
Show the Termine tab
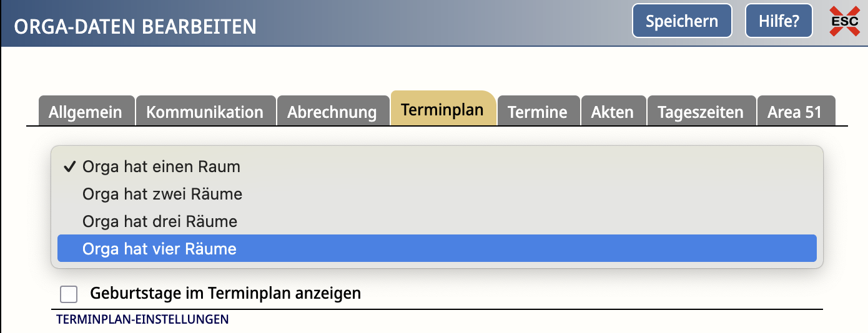click(x=538, y=112)
